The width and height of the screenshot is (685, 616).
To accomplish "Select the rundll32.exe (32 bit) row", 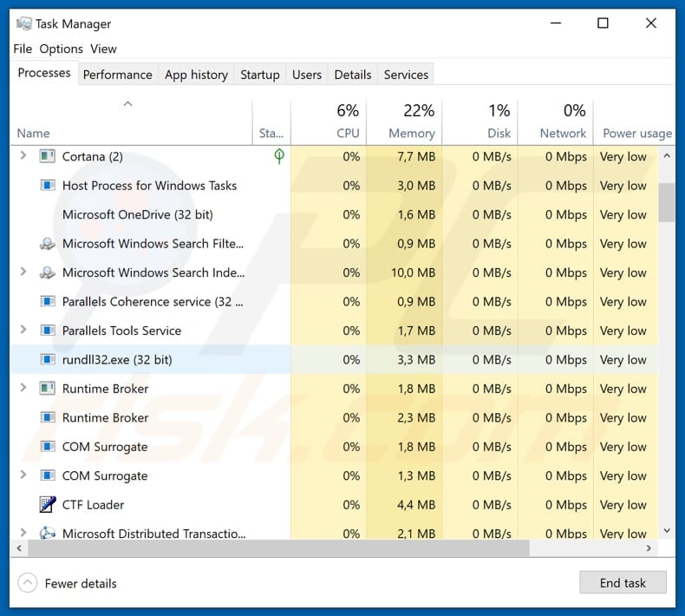I will [x=334, y=359].
